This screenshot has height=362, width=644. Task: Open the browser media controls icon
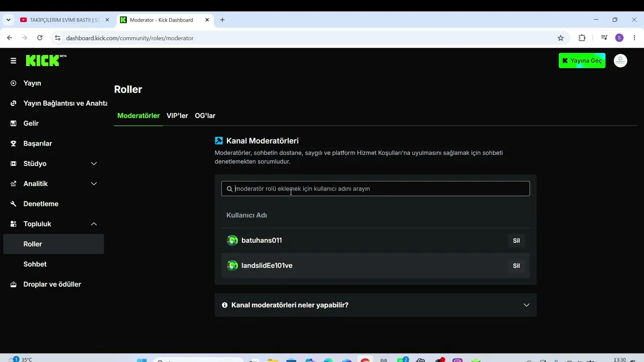604,38
